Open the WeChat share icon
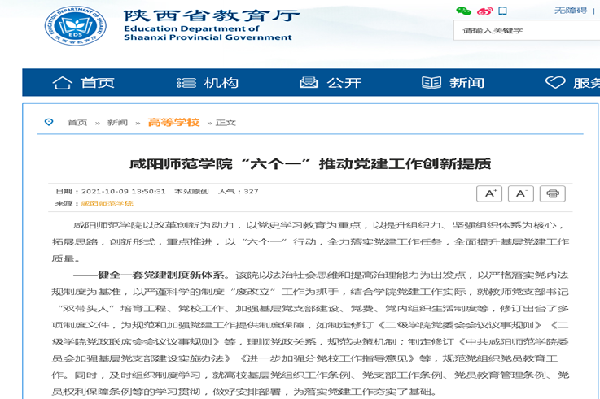600x399 pixels. click(x=464, y=11)
